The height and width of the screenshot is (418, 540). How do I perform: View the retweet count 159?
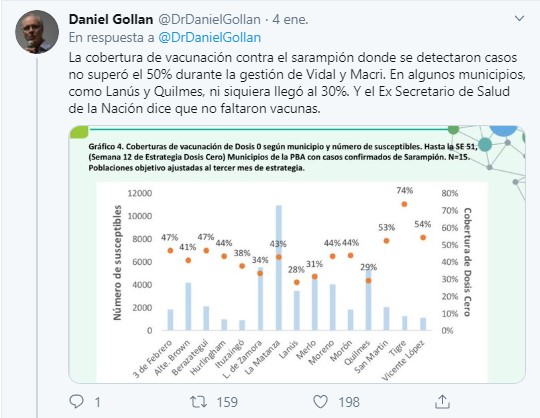227,402
